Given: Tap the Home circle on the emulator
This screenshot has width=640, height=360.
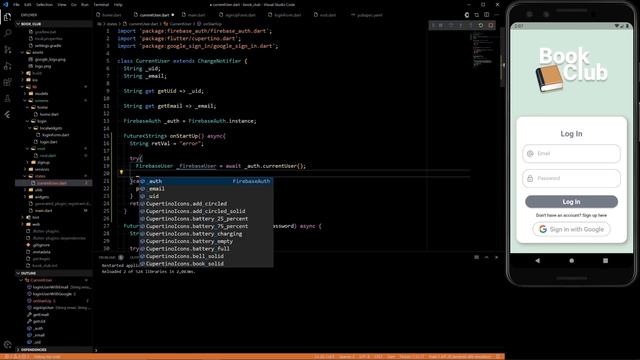Looking at the screenshot, I should (x=571, y=260).
